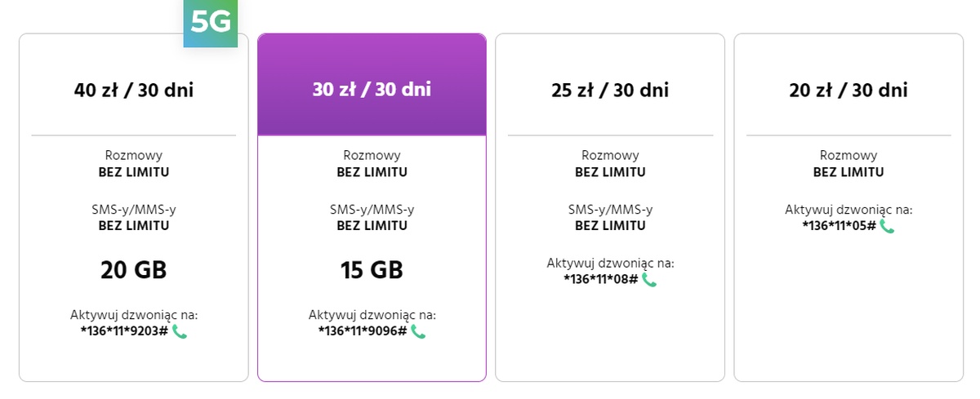Choose the 20 zł / 30 dni plan
The height and width of the screenshot is (399, 980).
849,90
